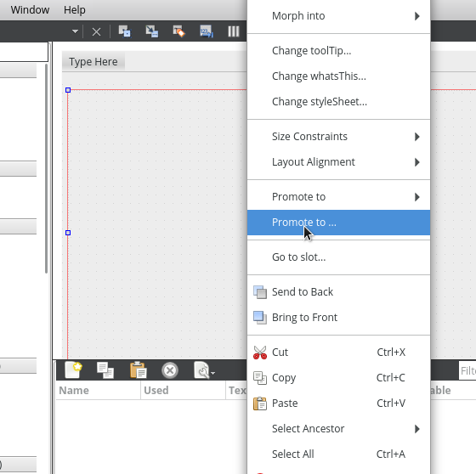Choose Go to slot... from context menu
The width and height of the screenshot is (476, 474).
click(x=338, y=257)
